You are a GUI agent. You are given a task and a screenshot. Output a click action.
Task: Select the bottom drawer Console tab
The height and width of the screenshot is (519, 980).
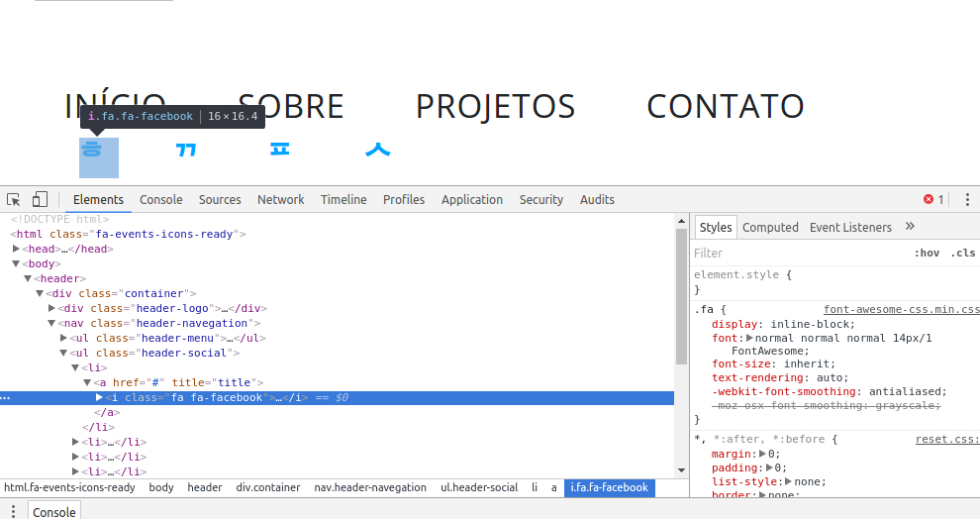54,511
